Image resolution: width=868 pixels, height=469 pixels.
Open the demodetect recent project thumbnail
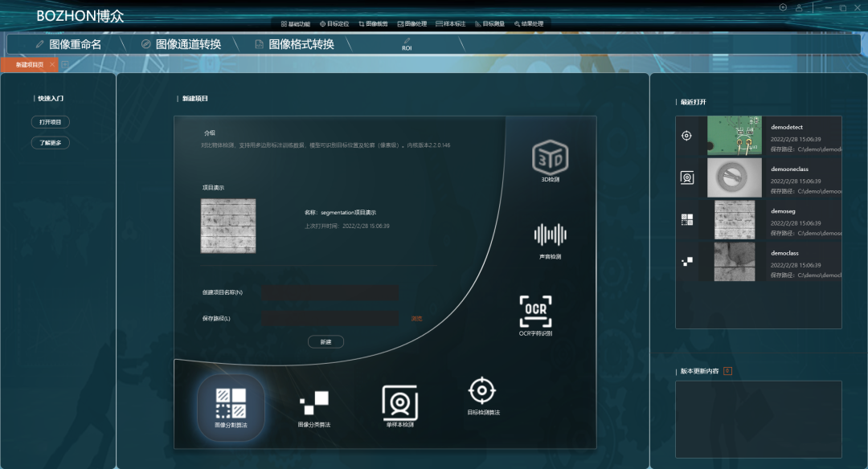[x=735, y=136]
